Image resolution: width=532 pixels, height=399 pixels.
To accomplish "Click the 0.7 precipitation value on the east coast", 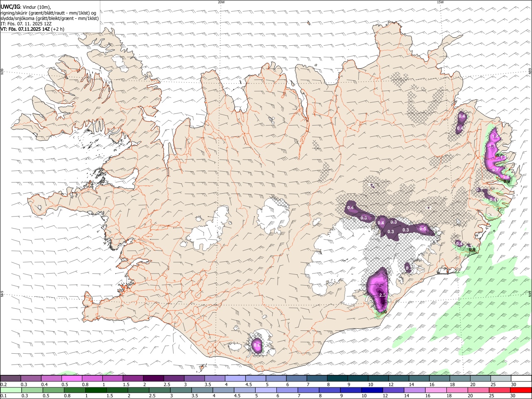I will 495,170.
